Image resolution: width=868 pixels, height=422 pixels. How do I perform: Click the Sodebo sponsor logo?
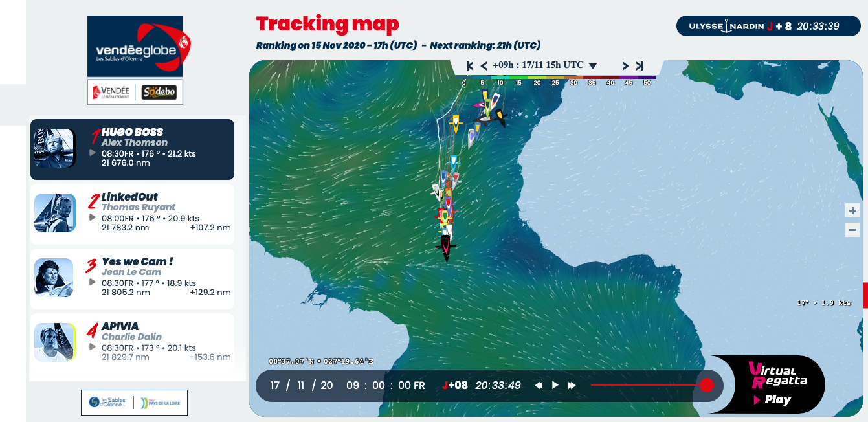159,92
